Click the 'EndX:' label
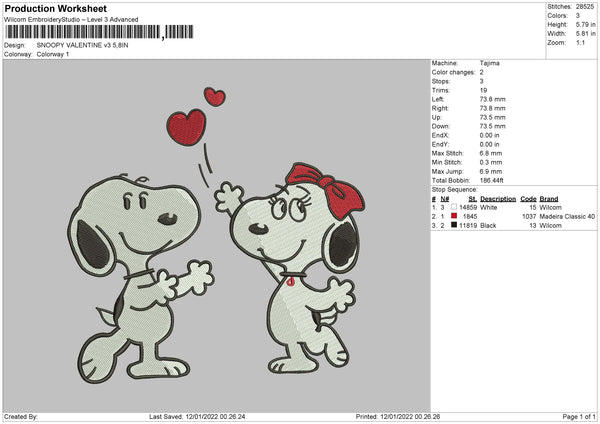This screenshot has height=424, width=600. [x=440, y=135]
